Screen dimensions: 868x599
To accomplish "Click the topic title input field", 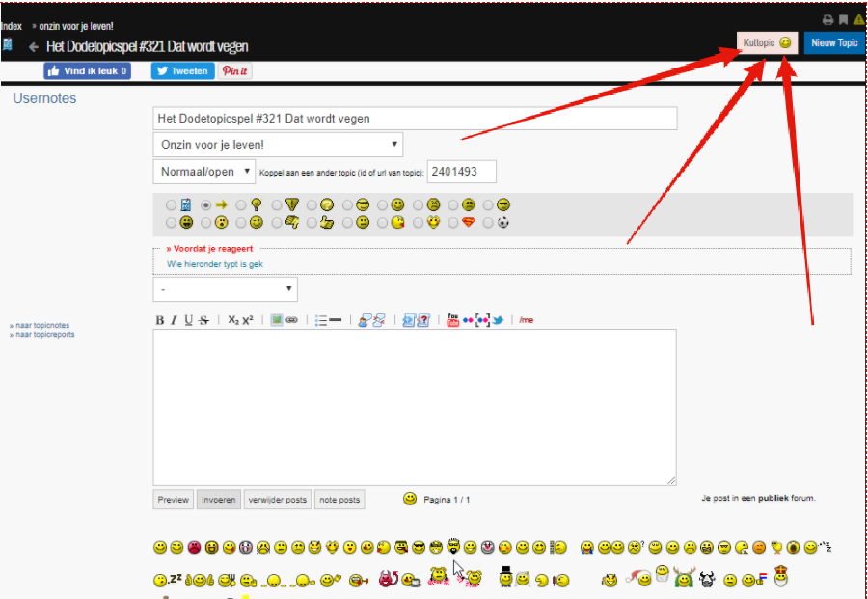I will (x=415, y=119).
